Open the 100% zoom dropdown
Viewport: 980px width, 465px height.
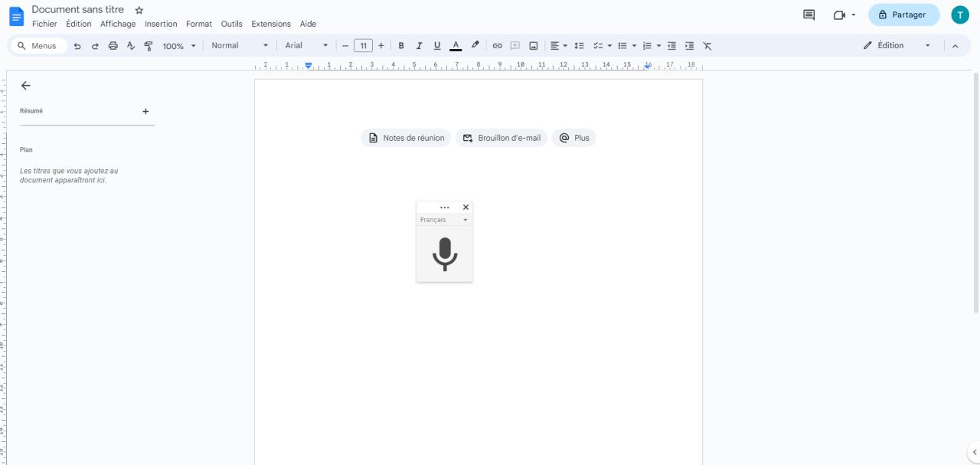(x=177, y=45)
